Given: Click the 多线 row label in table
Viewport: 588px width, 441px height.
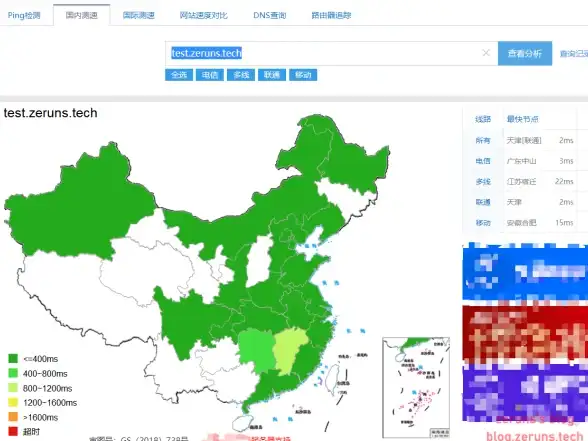Looking at the screenshot, I should click(483, 182).
